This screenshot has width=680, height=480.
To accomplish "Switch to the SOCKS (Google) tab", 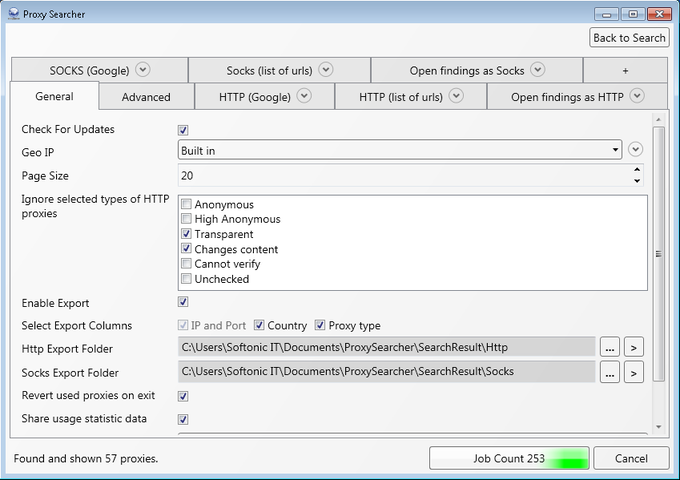I will [99, 70].
